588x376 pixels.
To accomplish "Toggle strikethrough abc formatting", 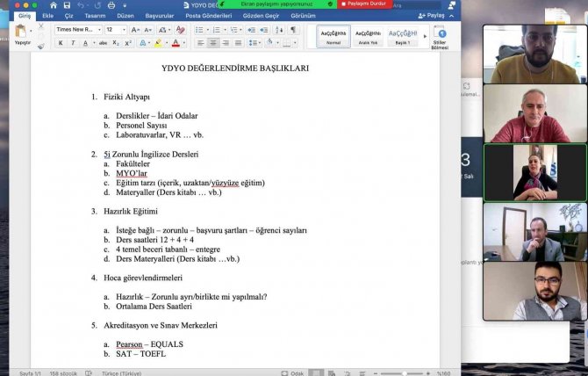I will tap(103, 42).
